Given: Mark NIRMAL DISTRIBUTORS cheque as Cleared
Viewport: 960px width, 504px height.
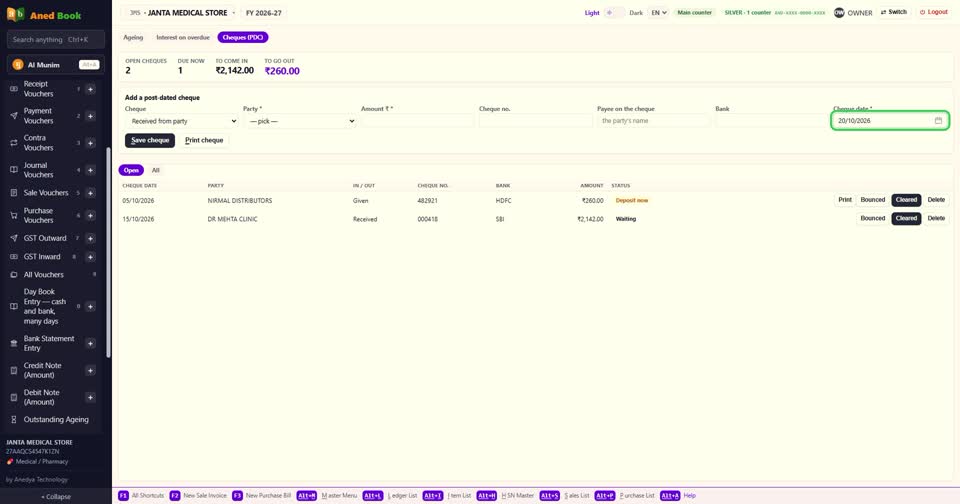Looking at the screenshot, I should pos(906,200).
